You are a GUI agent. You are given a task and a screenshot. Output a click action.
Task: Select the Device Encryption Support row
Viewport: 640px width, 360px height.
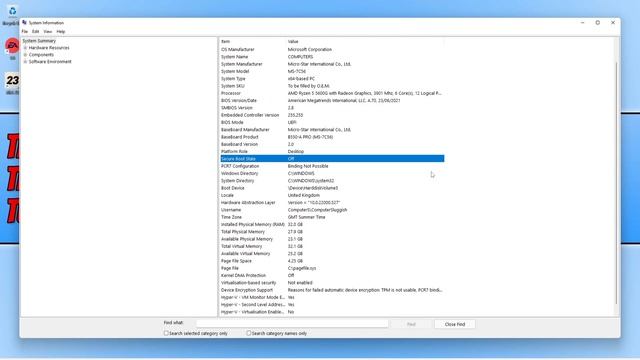(332, 290)
